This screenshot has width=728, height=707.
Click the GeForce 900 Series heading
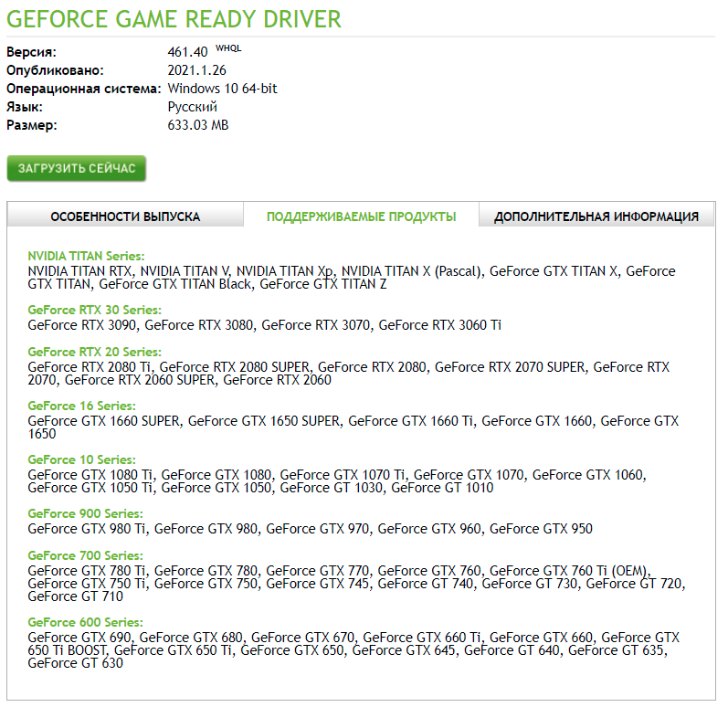tap(85, 513)
